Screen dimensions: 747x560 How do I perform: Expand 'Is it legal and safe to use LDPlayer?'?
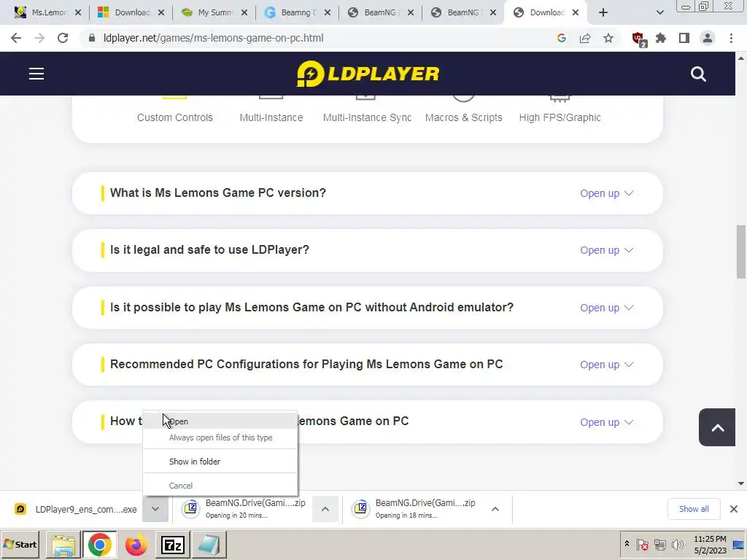coord(606,250)
